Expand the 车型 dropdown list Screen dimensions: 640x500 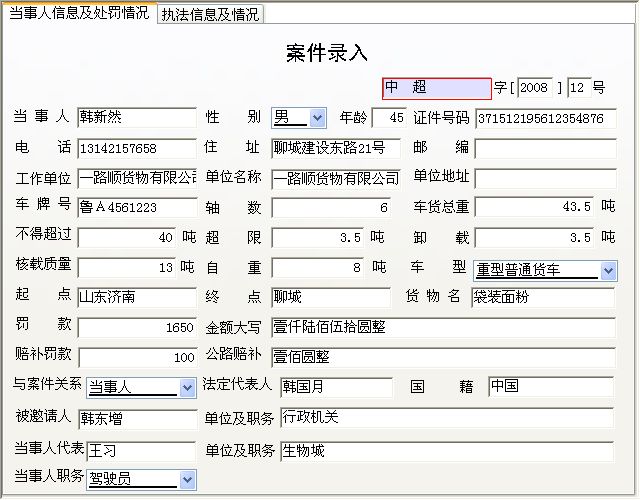coord(608,270)
